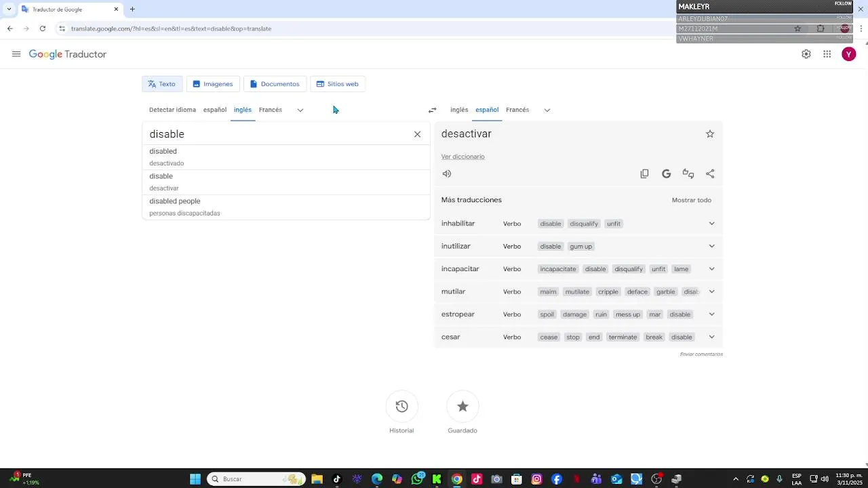The image size is (868, 488).
Task: Switch to Documentos translation mode
Action: coord(275,84)
